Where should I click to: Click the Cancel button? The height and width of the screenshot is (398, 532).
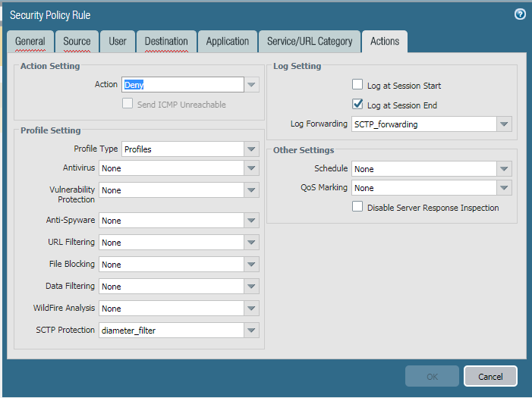(490, 377)
